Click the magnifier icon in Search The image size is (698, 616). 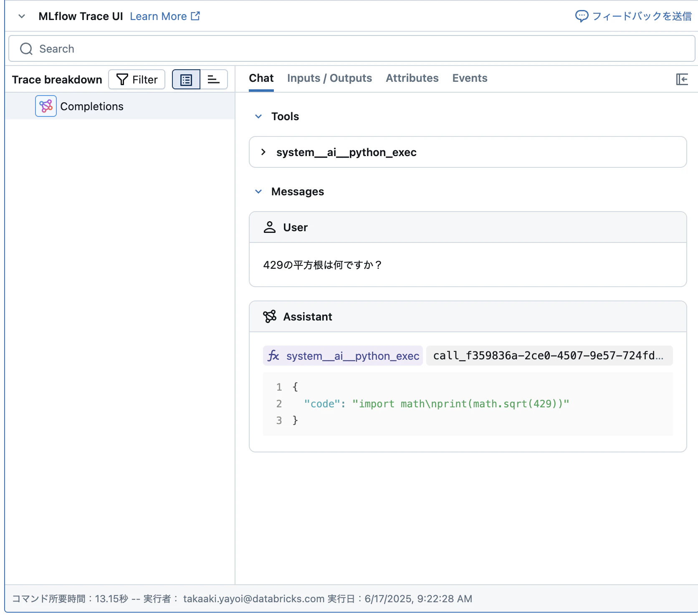click(26, 49)
